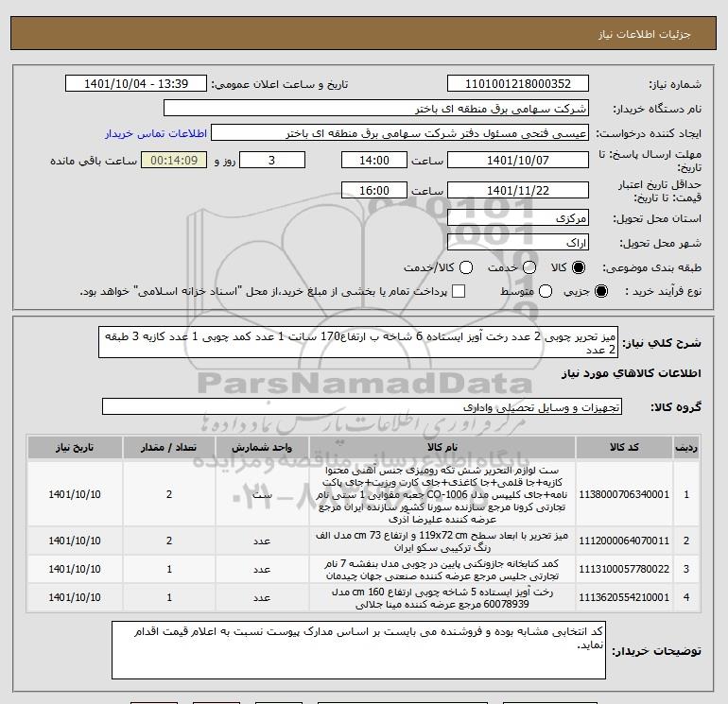This screenshot has height=704, width=728.
Task: Click the ردیف column header
Action: 686,447
